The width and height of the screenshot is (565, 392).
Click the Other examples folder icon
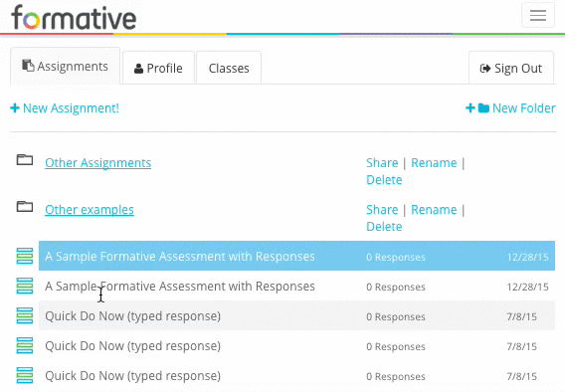[x=25, y=207]
